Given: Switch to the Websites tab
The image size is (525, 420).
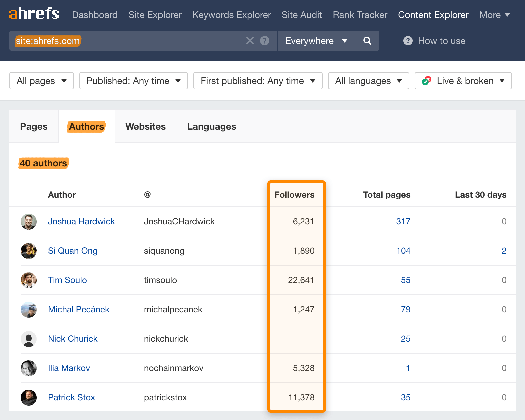Looking at the screenshot, I should click(x=145, y=127).
